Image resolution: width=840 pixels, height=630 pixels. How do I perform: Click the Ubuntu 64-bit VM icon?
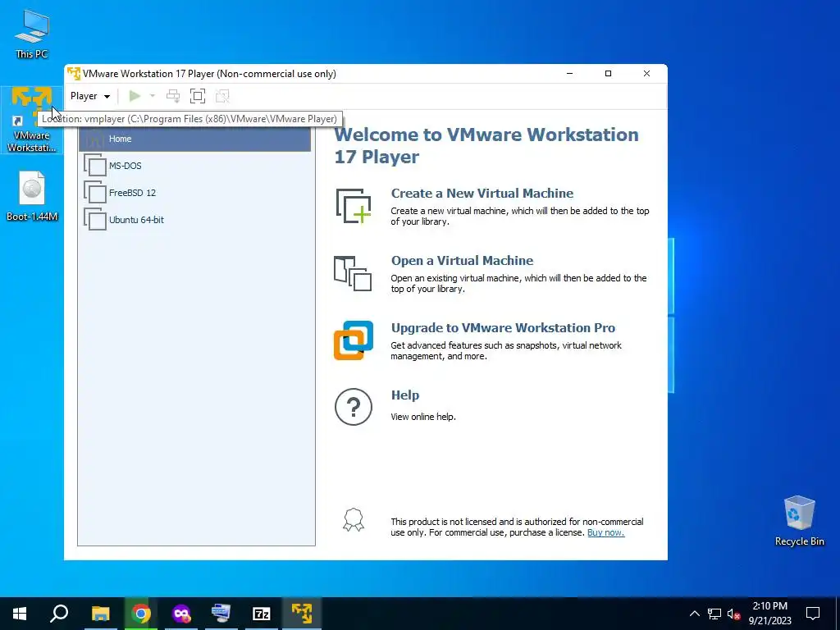coord(95,219)
